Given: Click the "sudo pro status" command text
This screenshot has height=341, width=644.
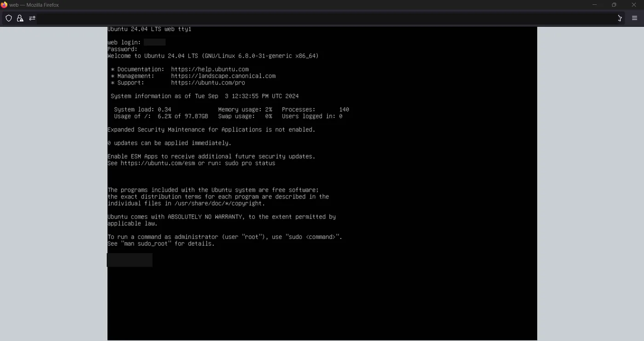Looking at the screenshot, I should tap(250, 163).
